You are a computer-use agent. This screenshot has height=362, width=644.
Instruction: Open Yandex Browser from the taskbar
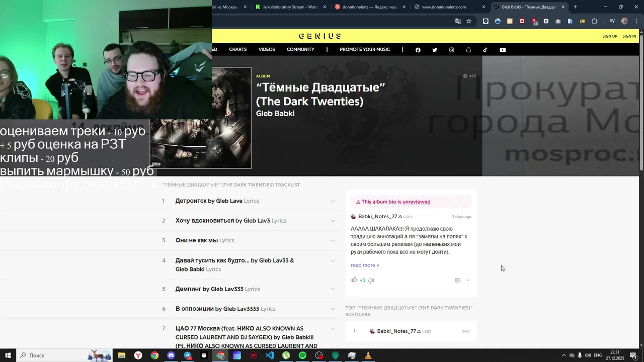[x=138, y=355]
